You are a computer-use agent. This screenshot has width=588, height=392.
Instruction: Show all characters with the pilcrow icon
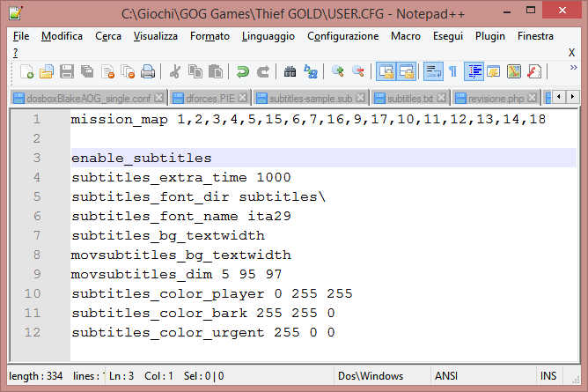pos(453,71)
